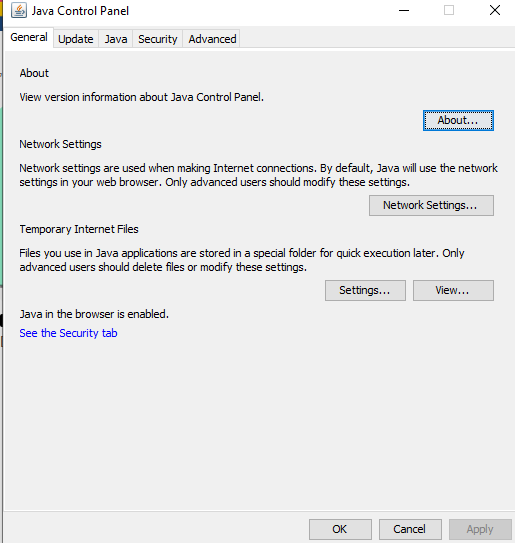Click the 'Network Settings' section heading
This screenshot has width=515, height=543.
tap(60, 144)
